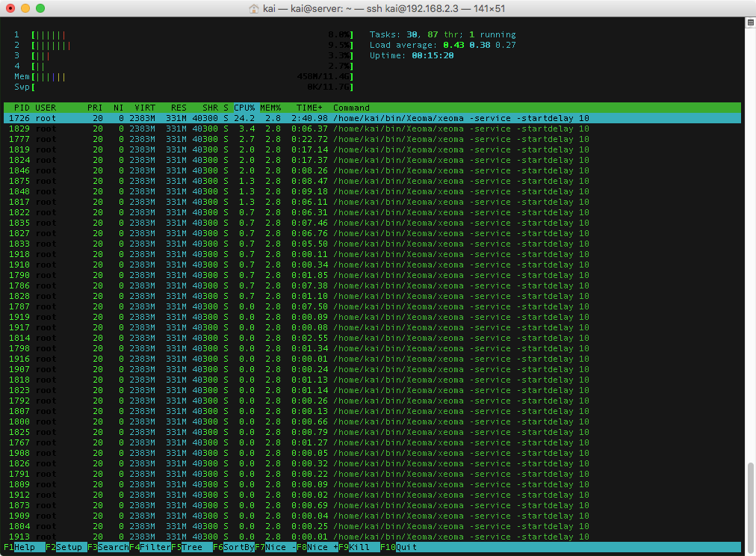Sort by the TIME+ column header
The image size is (756, 556).
[x=309, y=108]
